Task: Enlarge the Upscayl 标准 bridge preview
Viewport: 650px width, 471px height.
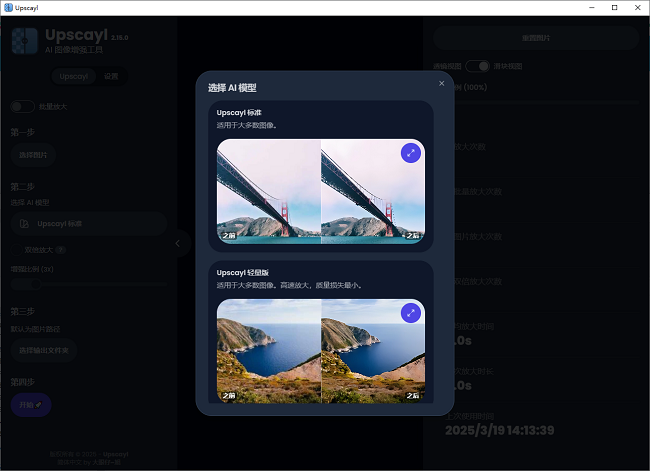Action: click(x=411, y=153)
